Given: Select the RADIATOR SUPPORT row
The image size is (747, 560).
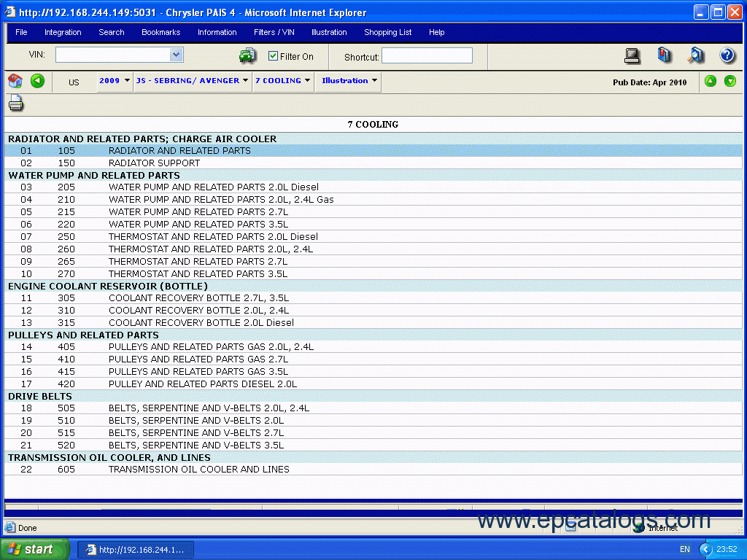Looking at the screenshot, I should [x=373, y=163].
